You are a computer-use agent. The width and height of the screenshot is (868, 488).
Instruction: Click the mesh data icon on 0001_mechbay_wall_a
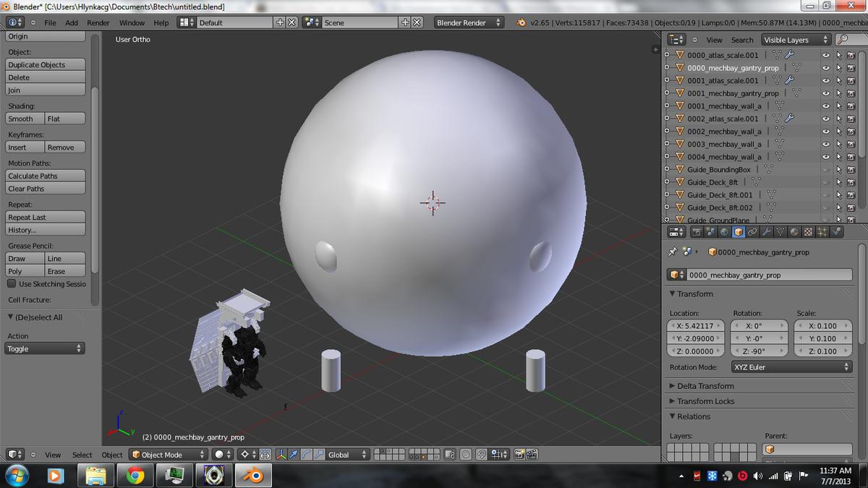click(779, 106)
